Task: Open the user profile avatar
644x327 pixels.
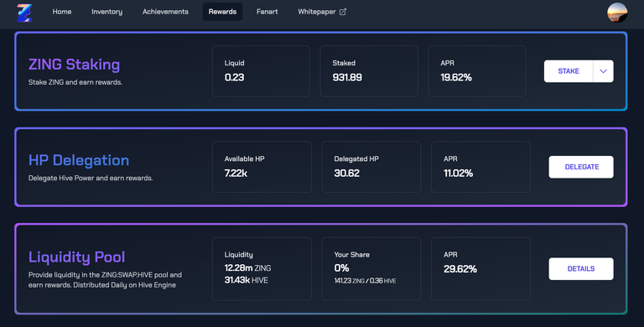Action: click(617, 13)
